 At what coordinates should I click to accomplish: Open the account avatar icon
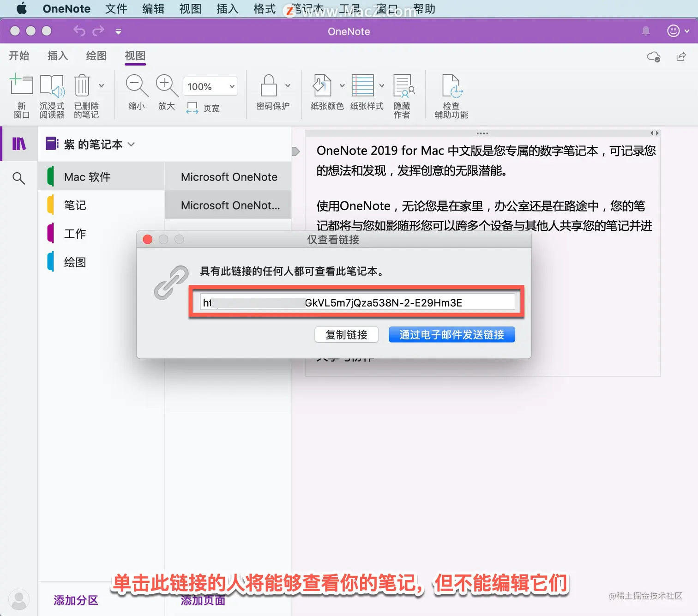(19, 599)
